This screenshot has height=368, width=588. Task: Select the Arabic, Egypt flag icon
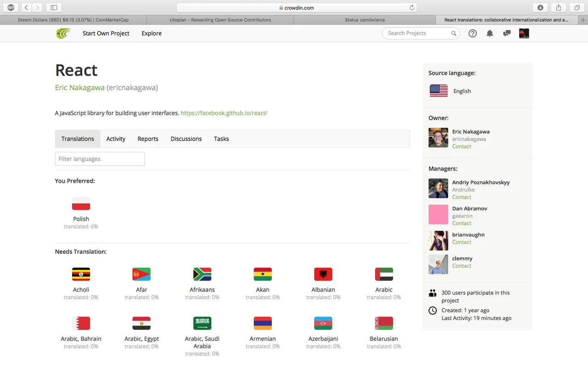(x=141, y=323)
